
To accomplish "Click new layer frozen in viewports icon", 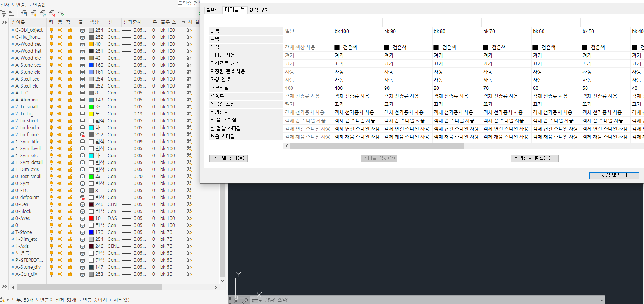I will (x=43, y=14).
